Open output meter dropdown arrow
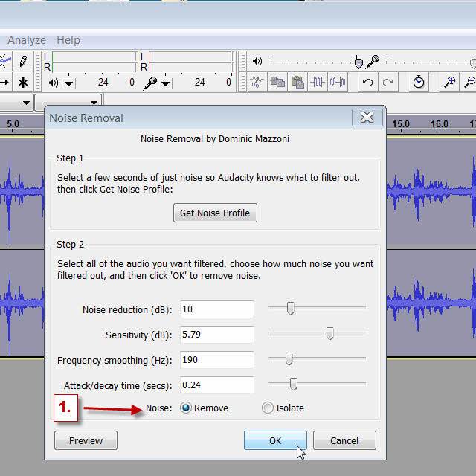This screenshot has height=476, width=476. click(69, 83)
